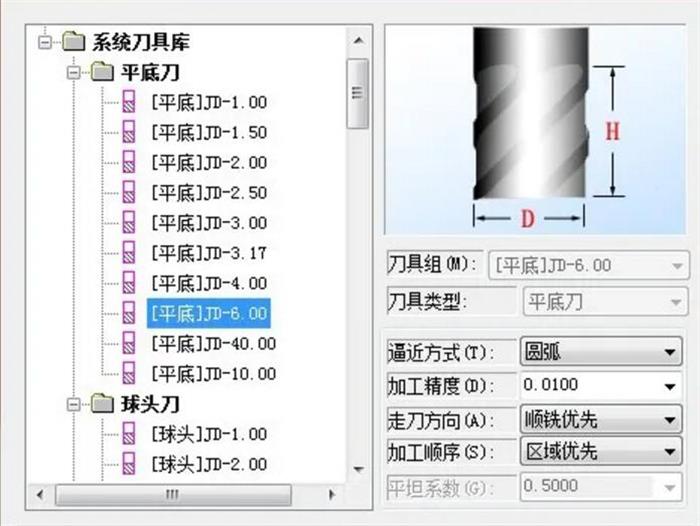Screen dimensions: 700x526
Task: Click the tool icon beside [平底]JD-1.00
Action: (129, 102)
